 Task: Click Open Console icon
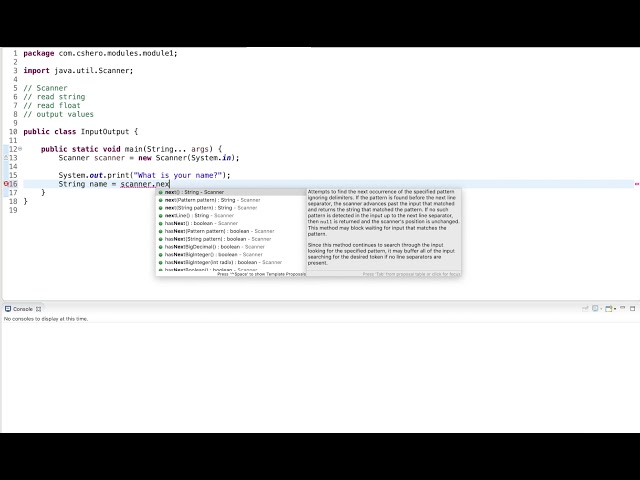[x=609, y=309]
